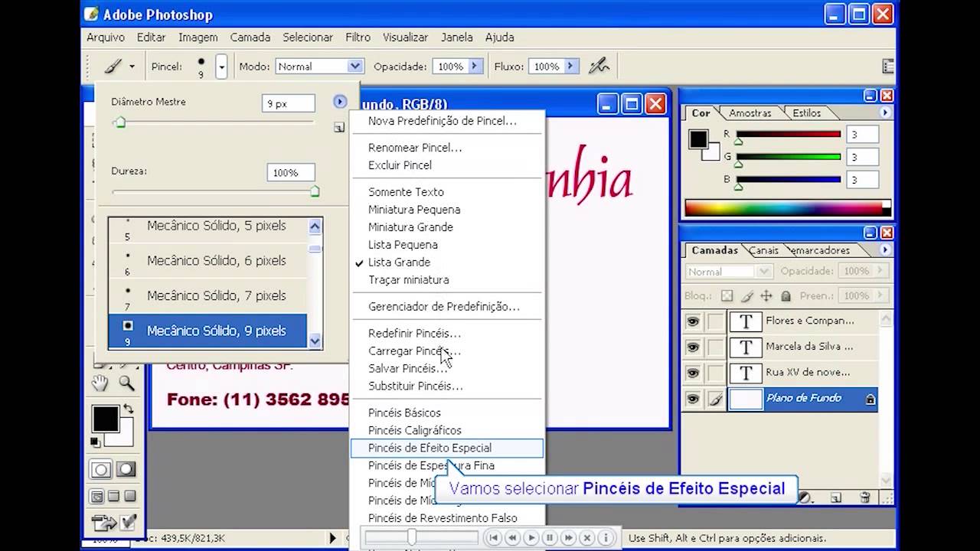The image size is (980, 551).
Task: Click the R value field in Color panel
Action: [x=863, y=135]
